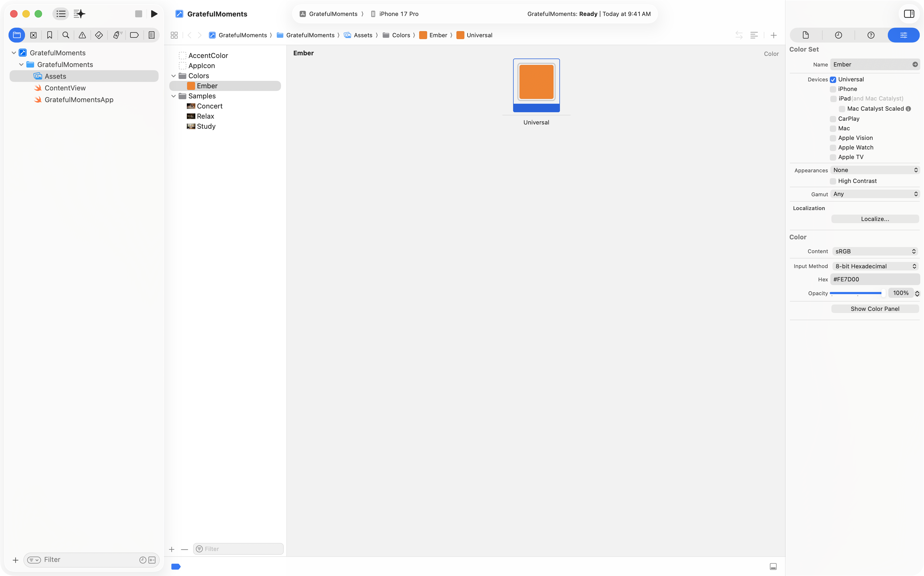Stop the running scheme
Screen dimensions: 924x576
pos(138,14)
